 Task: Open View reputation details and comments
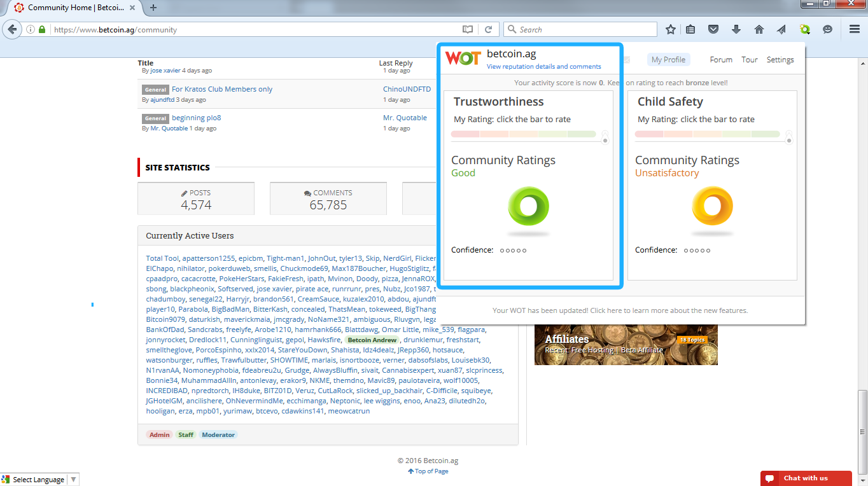pyautogui.click(x=543, y=66)
